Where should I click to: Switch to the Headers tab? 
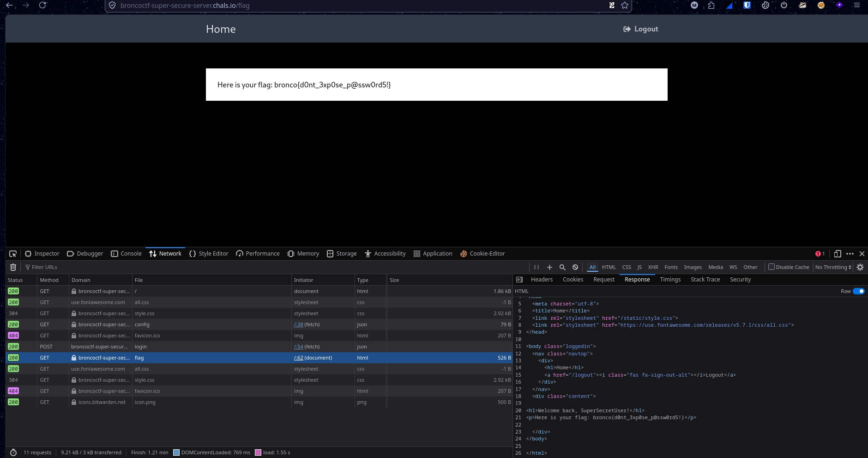click(542, 280)
